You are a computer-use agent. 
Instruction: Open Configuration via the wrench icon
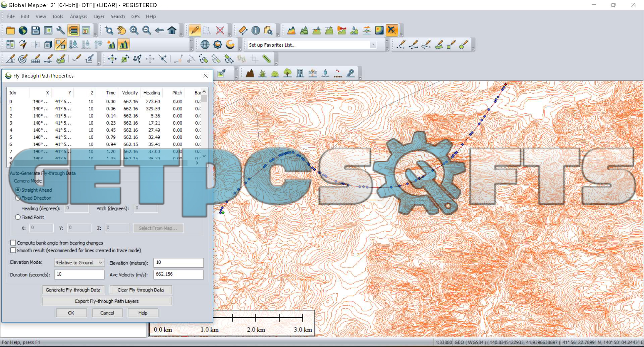[60, 31]
